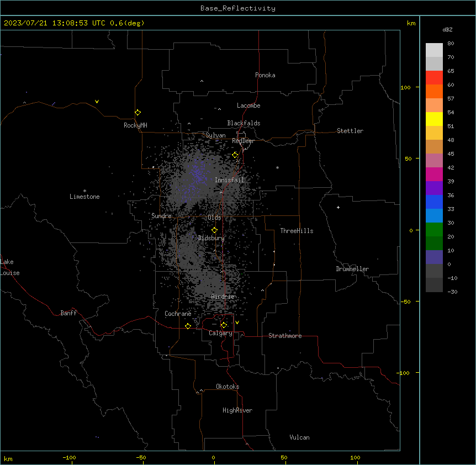Select the indigo 0-10 dBZ legend swatch
The image size is (476, 465).
434,257
